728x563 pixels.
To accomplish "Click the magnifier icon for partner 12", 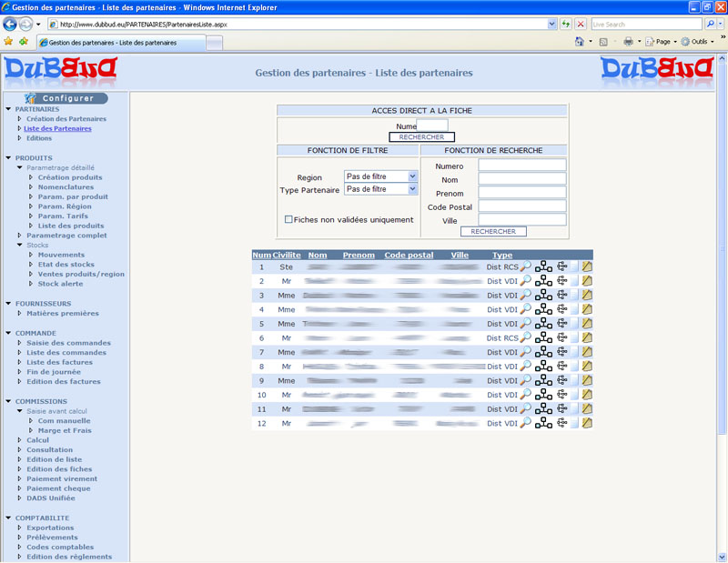I will pos(525,424).
